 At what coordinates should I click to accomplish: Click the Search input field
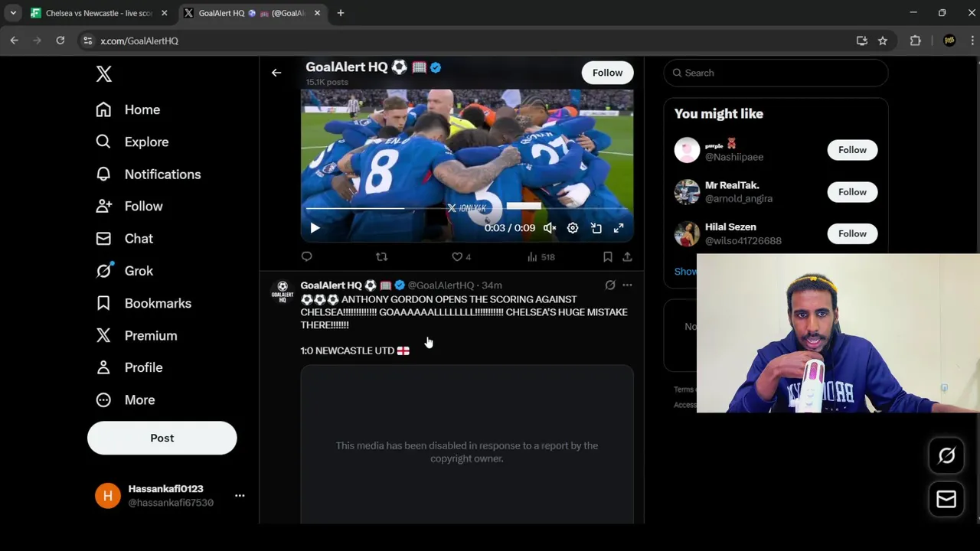[x=776, y=73]
